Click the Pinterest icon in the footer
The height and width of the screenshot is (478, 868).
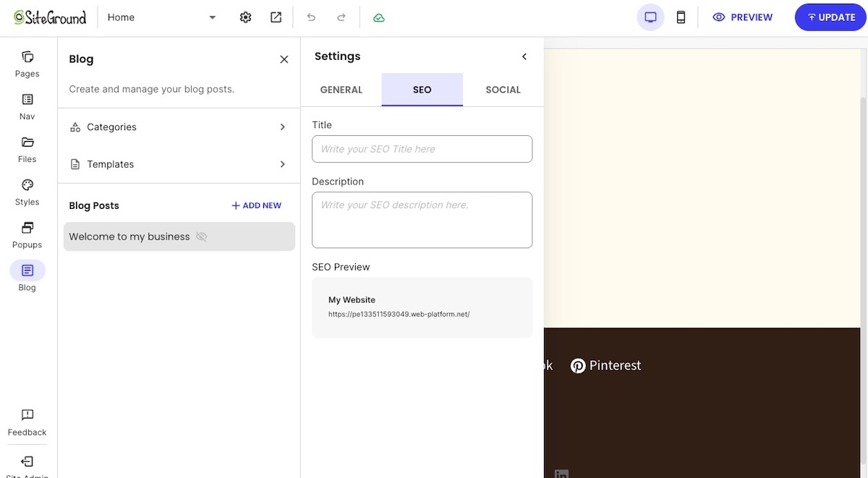[x=578, y=366]
